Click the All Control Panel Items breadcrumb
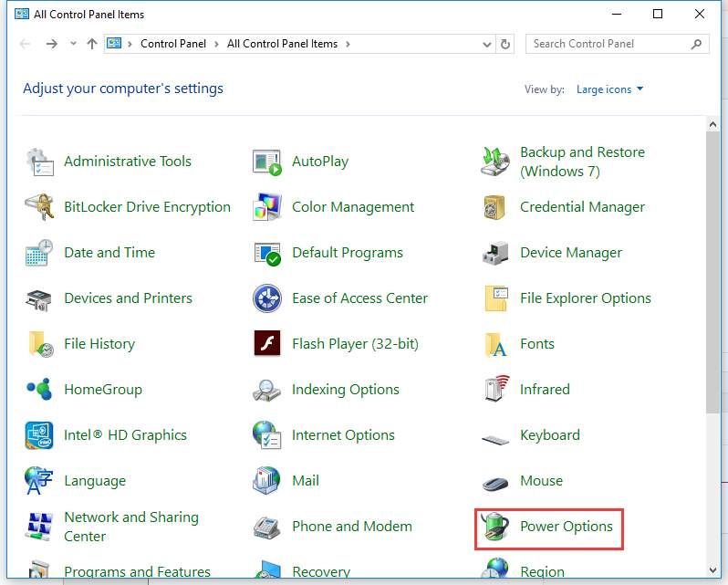 click(282, 44)
